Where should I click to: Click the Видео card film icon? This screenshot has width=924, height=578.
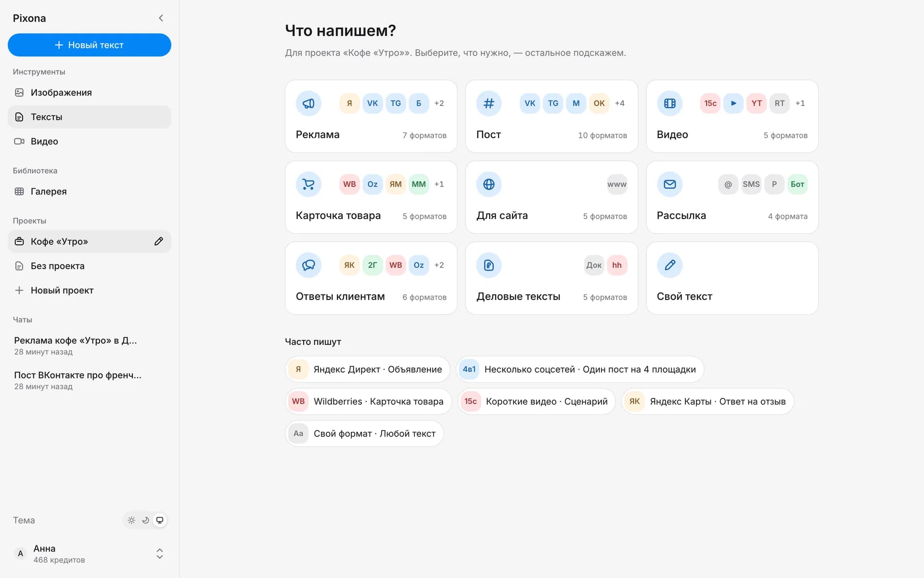pos(670,104)
